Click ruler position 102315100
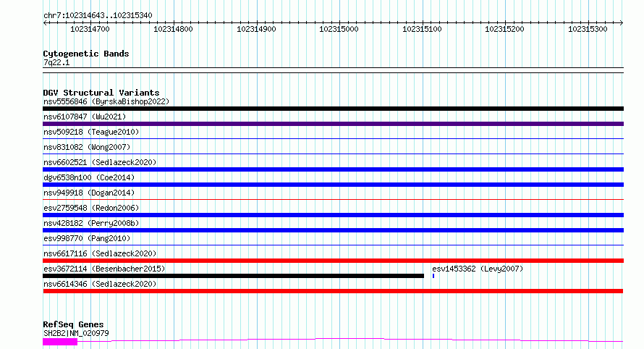This screenshot has width=644, height=349. (x=422, y=29)
